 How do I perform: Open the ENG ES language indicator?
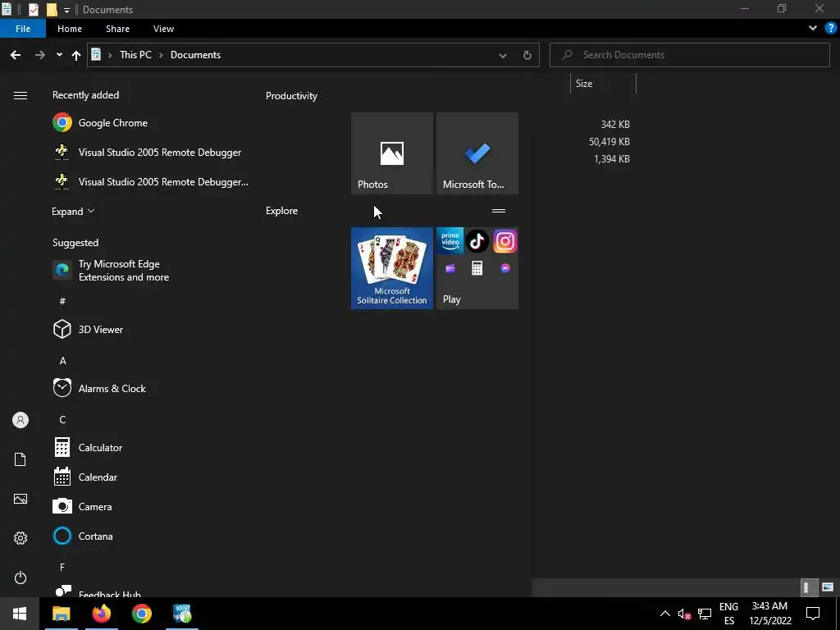(x=728, y=614)
